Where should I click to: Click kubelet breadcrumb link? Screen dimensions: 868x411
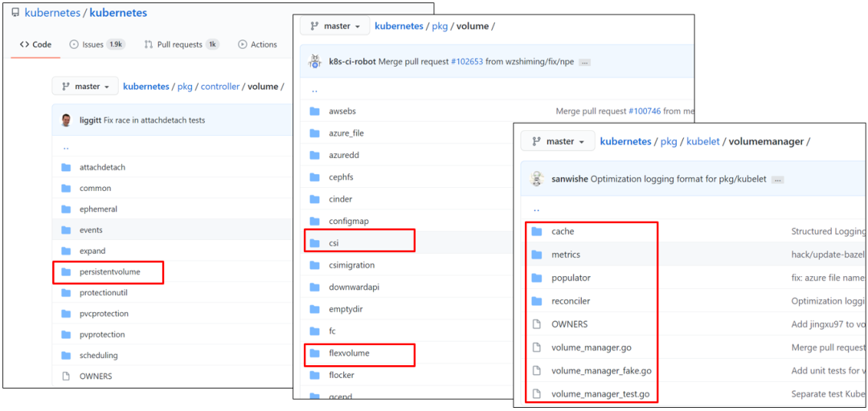703,141
